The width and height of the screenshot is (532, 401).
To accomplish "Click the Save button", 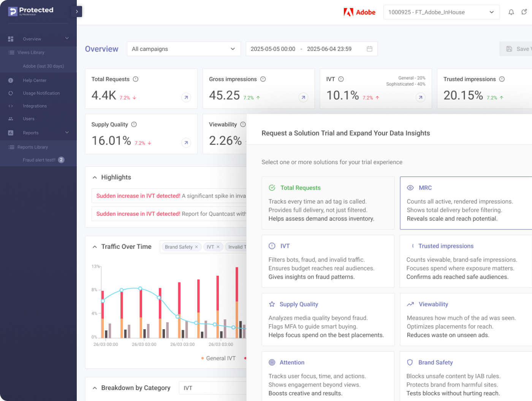I will 518,49.
